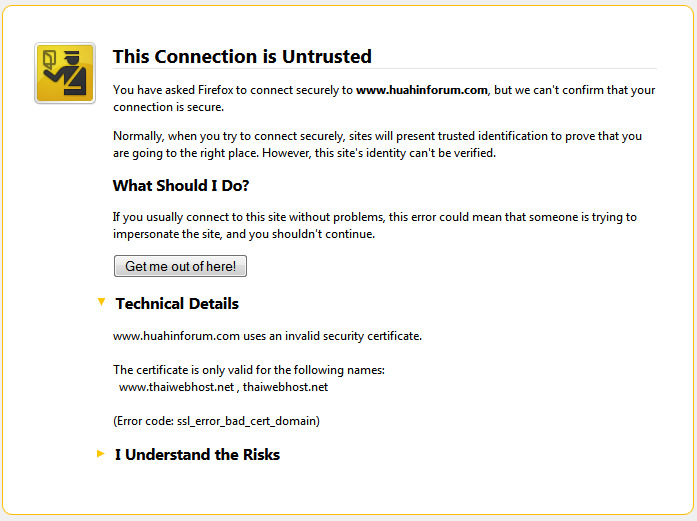Expand the I Understand the Risks arrow

pyautogui.click(x=101, y=454)
